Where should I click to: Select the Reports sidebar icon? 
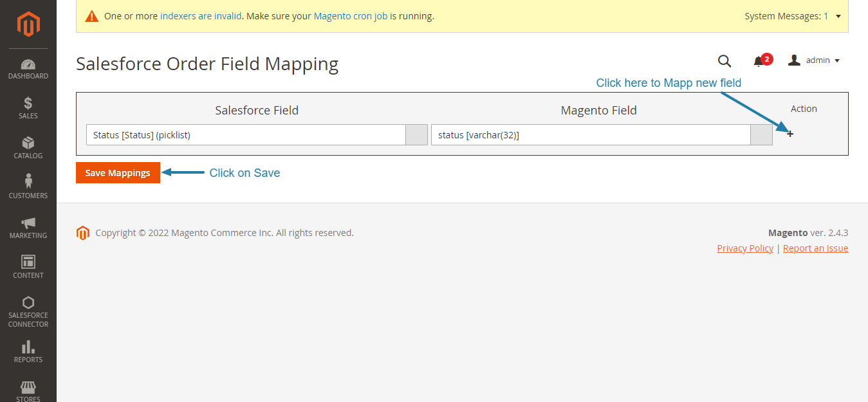pos(28,351)
